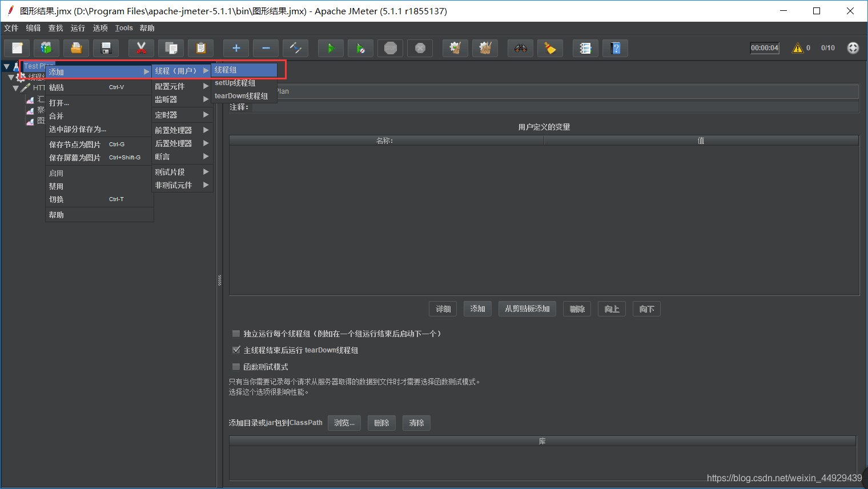The height and width of the screenshot is (489, 868).
Task: Click the New test plan toolbar icon
Action: tap(17, 48)
